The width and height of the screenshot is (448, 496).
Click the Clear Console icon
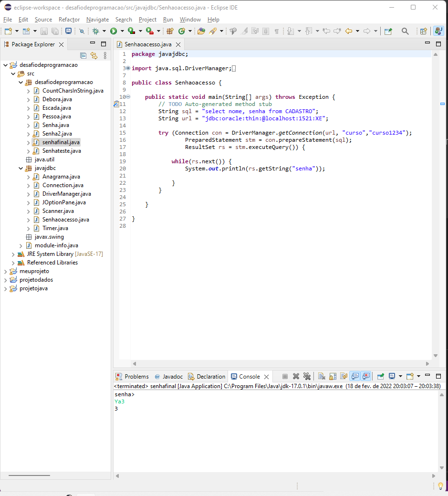click(x=322, y=376)
